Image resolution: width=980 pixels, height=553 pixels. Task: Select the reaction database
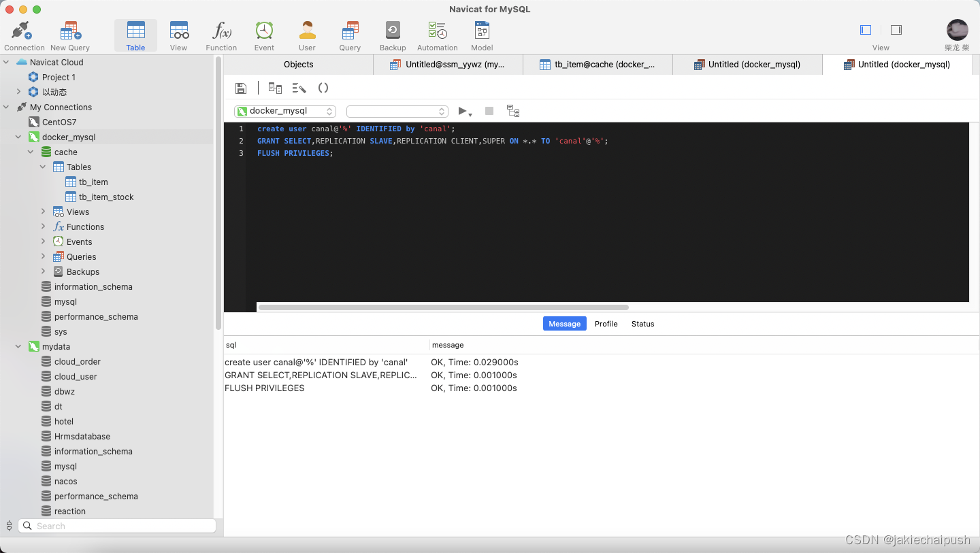(70, 511)
